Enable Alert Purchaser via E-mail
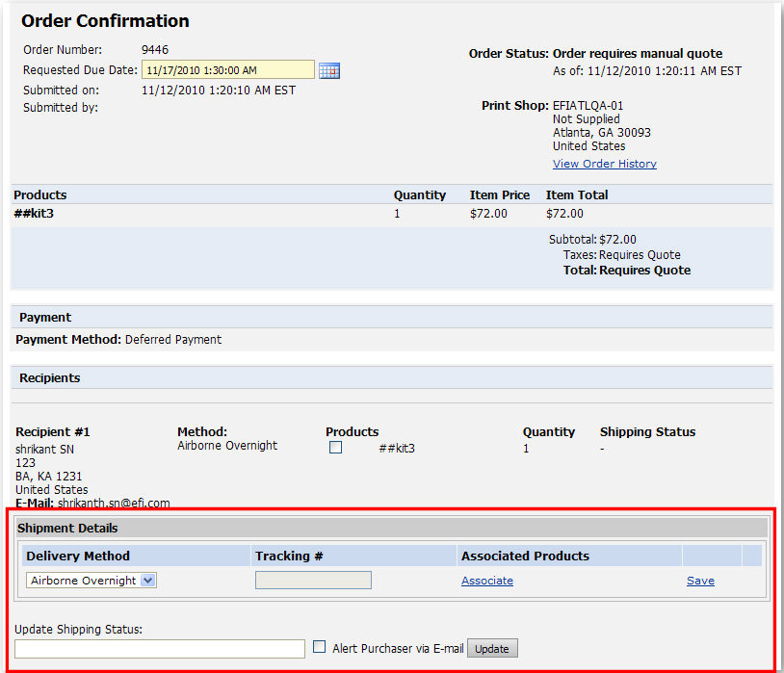Viewport: 784px width, 673px height. tap(320, 648)
